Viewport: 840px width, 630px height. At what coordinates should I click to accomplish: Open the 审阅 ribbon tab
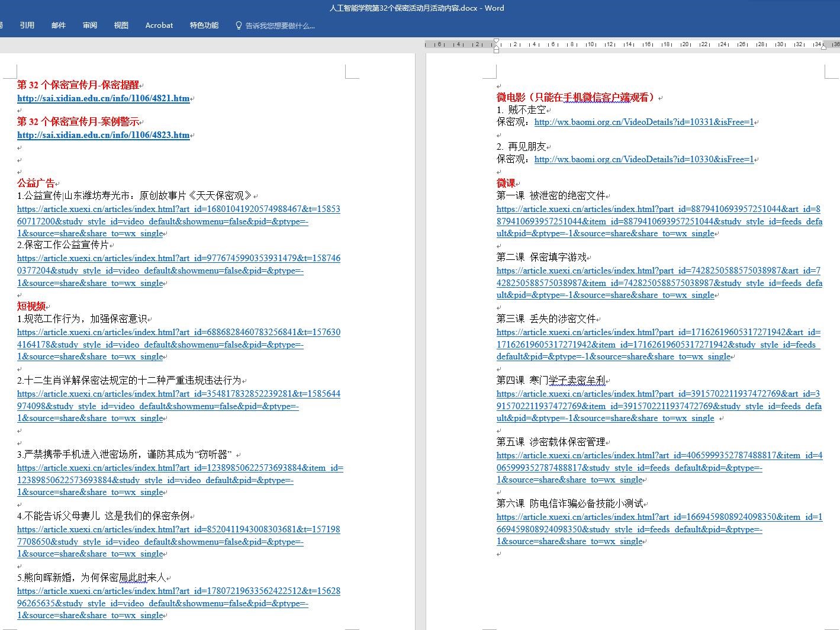click(x=90, y=25)
